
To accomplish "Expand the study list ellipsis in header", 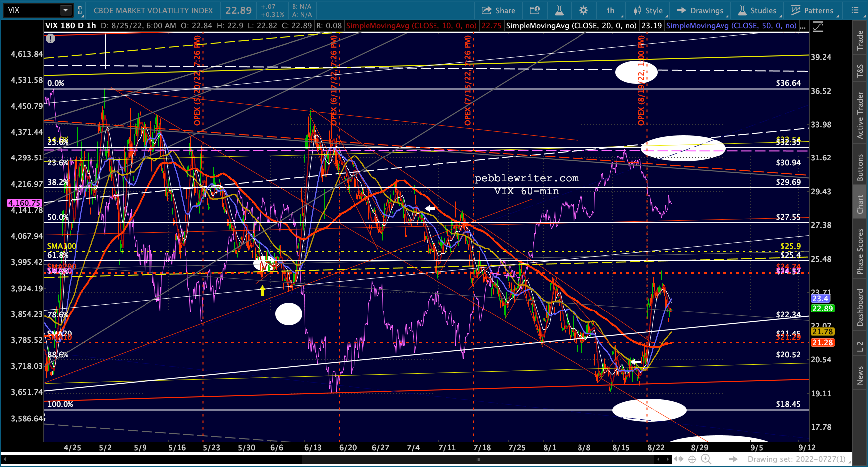I will click(x=802, y=26).
